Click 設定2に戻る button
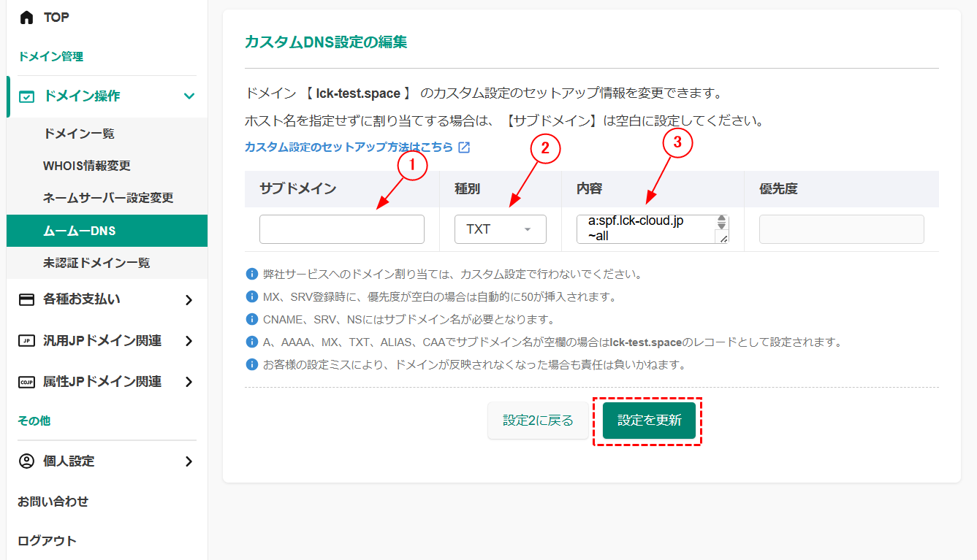The height and width of the screenshot is (560, 977). (538, 421)
